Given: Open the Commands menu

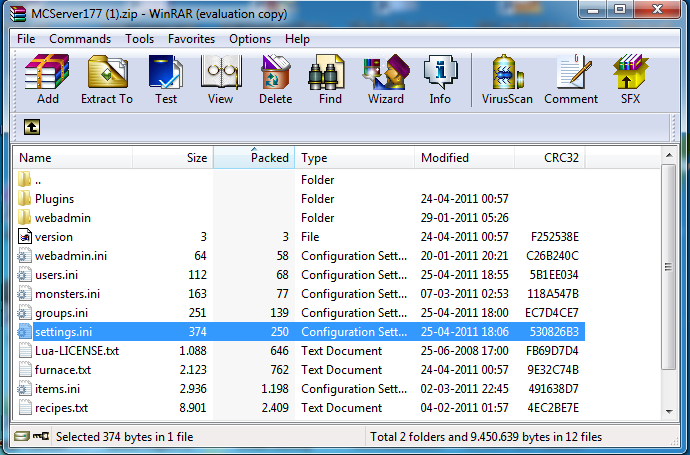Looking at the screenshot, I should pos(80,39).
